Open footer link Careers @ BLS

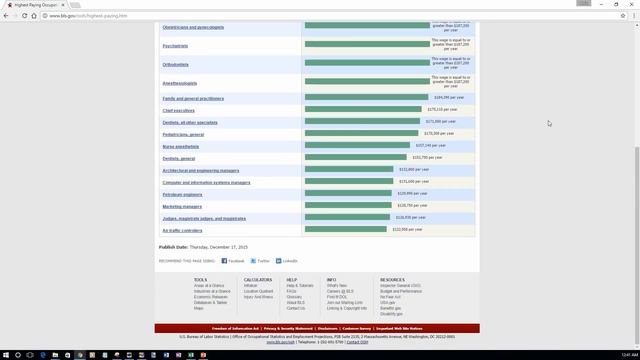pyautogui.click(x=340, y=291)
